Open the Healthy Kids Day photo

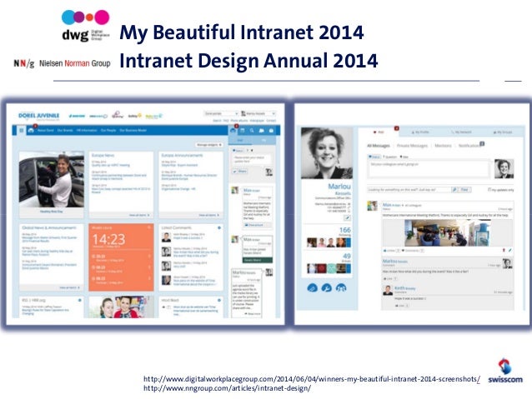click(52, 180)
